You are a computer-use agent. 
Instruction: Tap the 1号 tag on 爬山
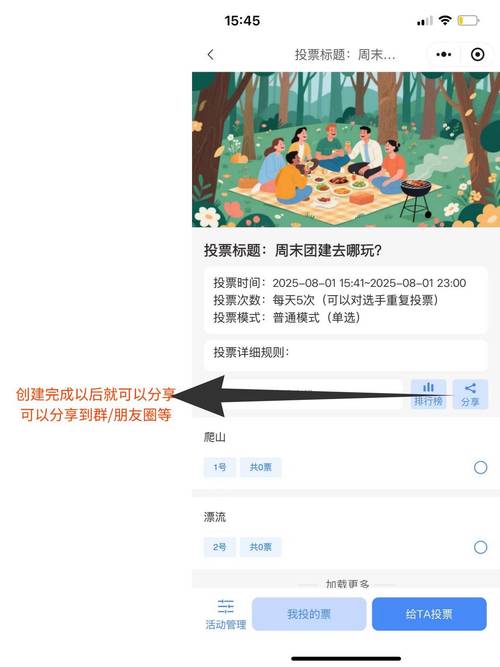[x=220, y=467]
